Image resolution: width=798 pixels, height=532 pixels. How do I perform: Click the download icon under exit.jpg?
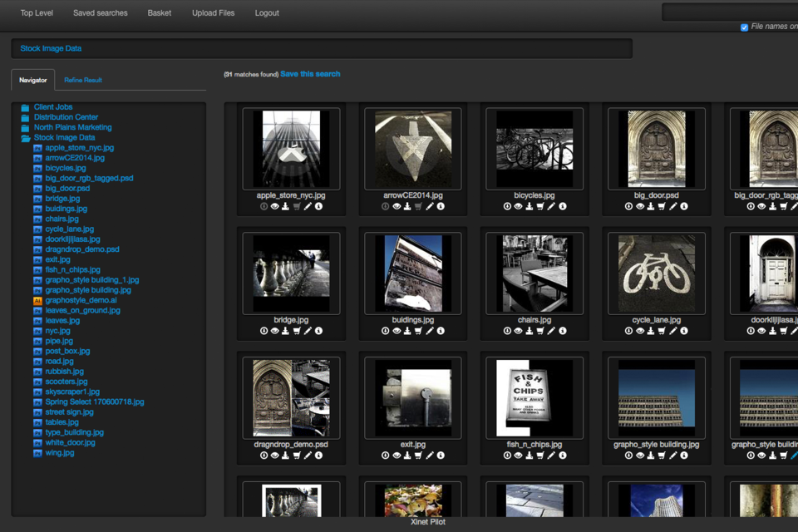[x=407, y=456]
